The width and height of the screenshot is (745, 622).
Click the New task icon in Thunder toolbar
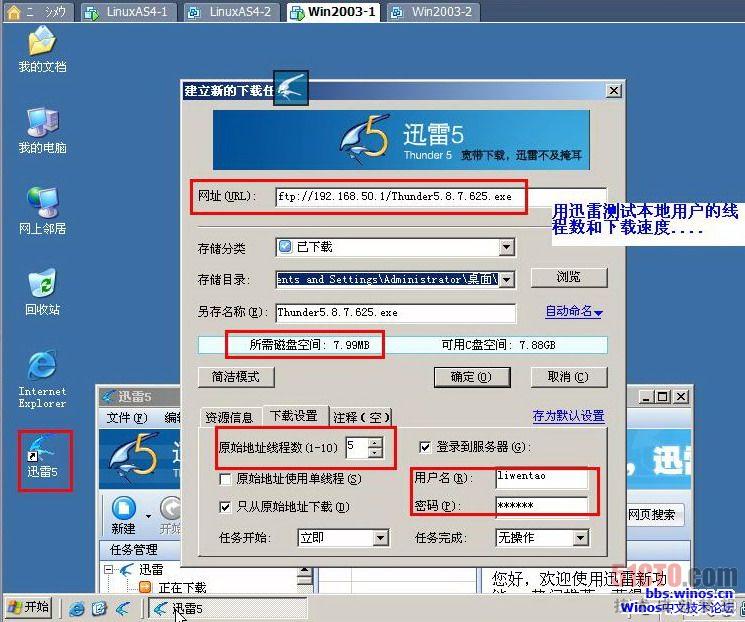tap(124, 515)
